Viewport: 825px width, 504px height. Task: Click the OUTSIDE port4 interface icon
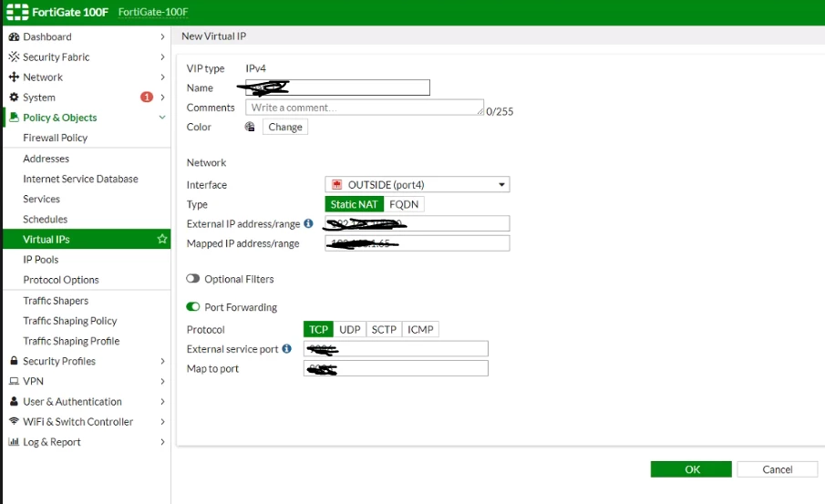coord(336,185)
